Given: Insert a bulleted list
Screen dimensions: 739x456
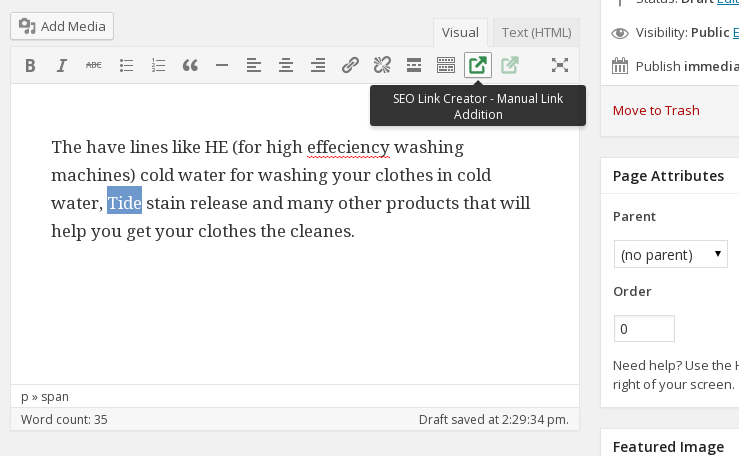Looking at the screenshot, I should coord(126,65).
